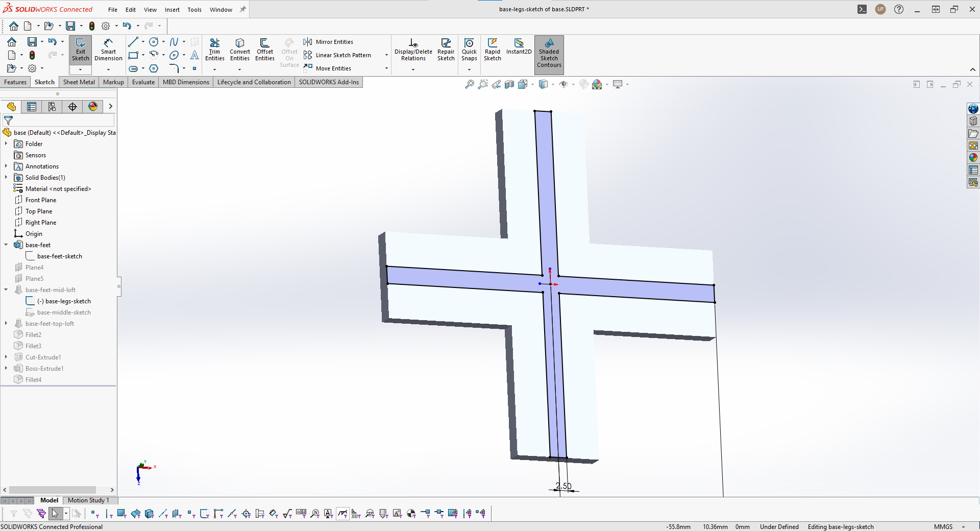Click the Home icon in quick toolbar
Viewport: 980px width, 531px height.
[14, 26]
